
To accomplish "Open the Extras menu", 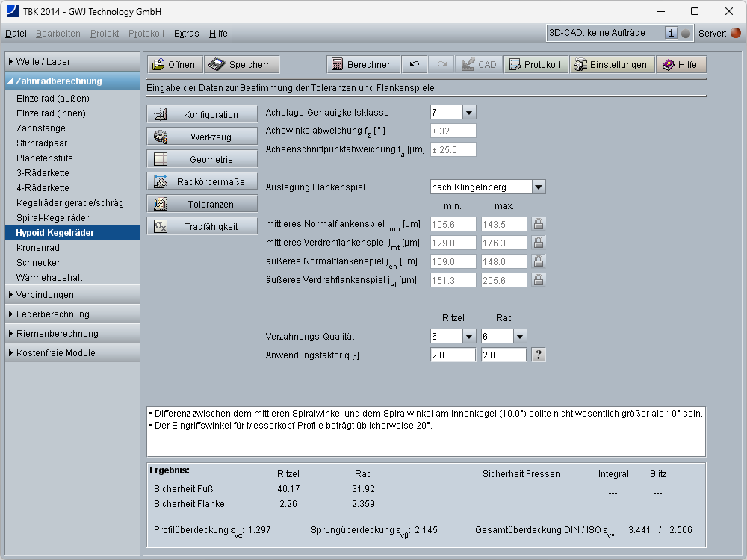I will 186,34.
